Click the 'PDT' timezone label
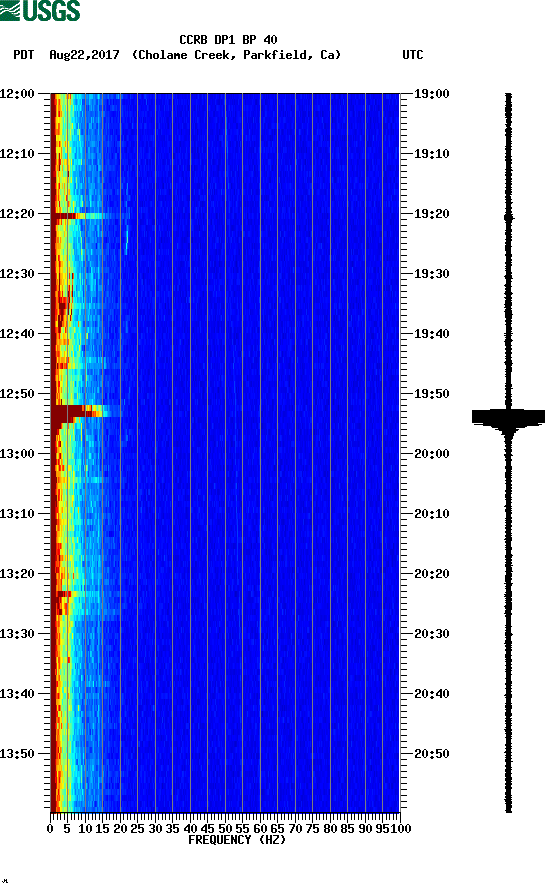Screen dimensions: 552x892 tap(23, 55)
